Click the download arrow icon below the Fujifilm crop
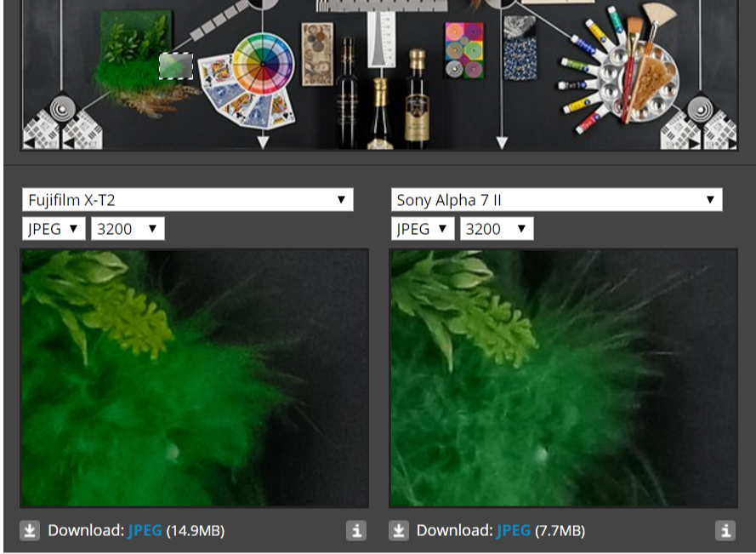 coord(30,531)
